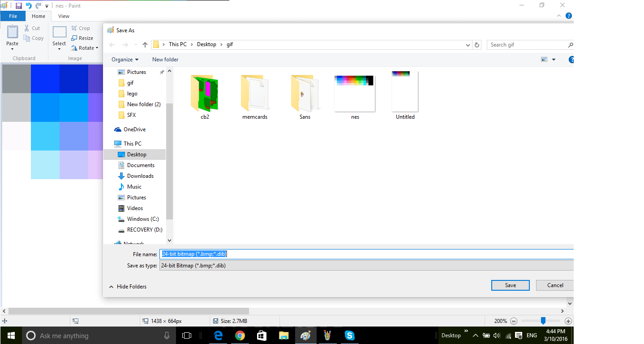Go up one folder level in Save As
This screenshot has width=644, height=344.
pyautogui.click(x=145, y=45)
